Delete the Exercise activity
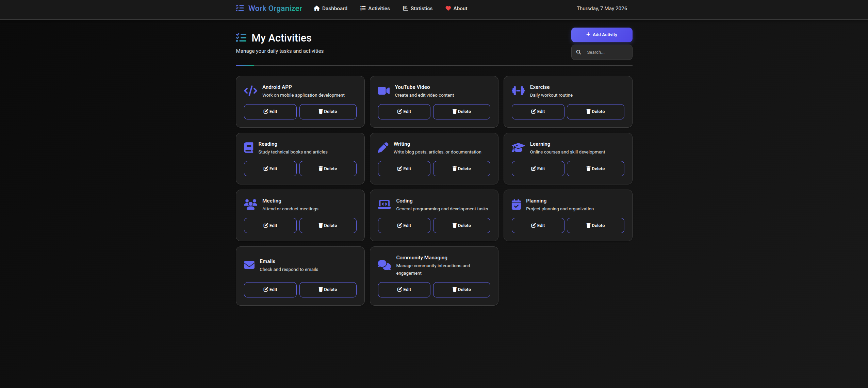 [x=595, y=112]
